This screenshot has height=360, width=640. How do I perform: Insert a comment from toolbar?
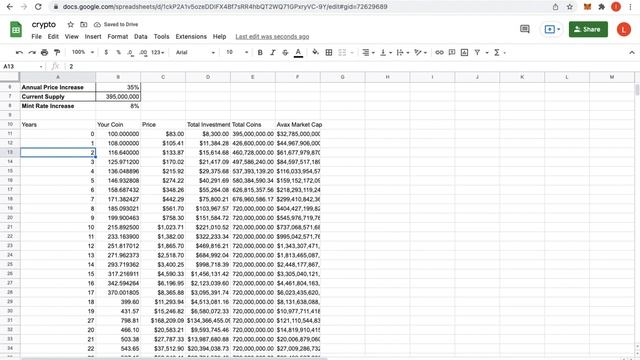pyautogui.click(x=452, y=52)
